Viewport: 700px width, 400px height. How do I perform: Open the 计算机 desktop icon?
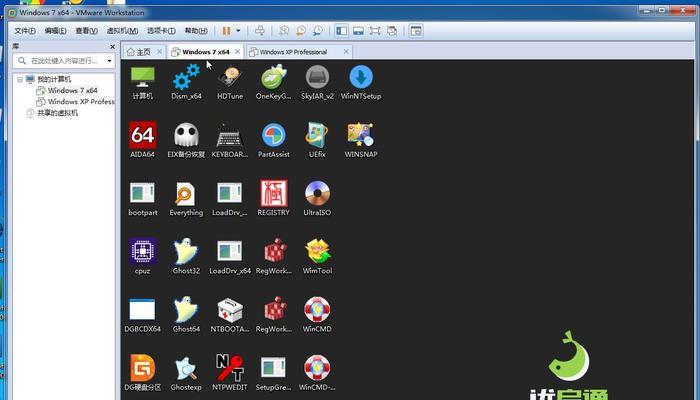[142, 83]
